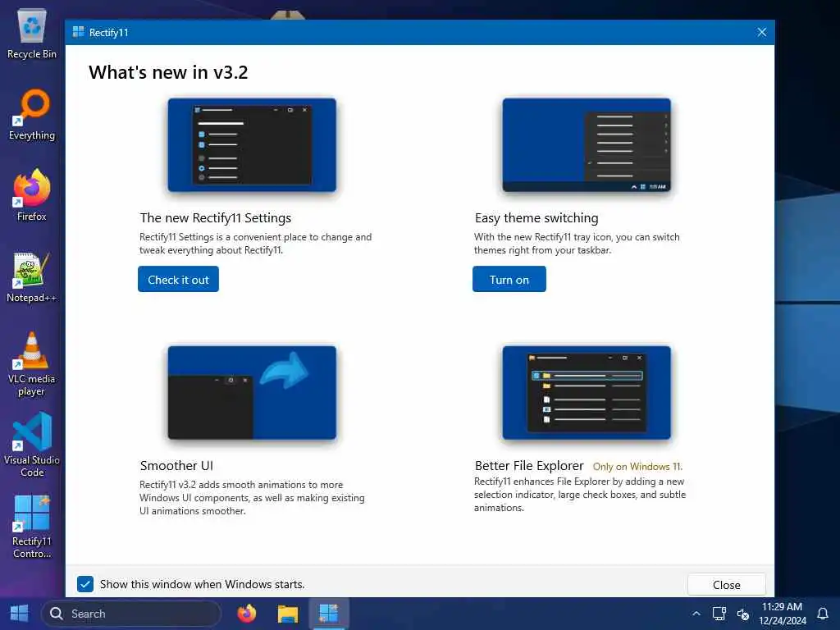Click the Turn on button

tap(509, 279)
